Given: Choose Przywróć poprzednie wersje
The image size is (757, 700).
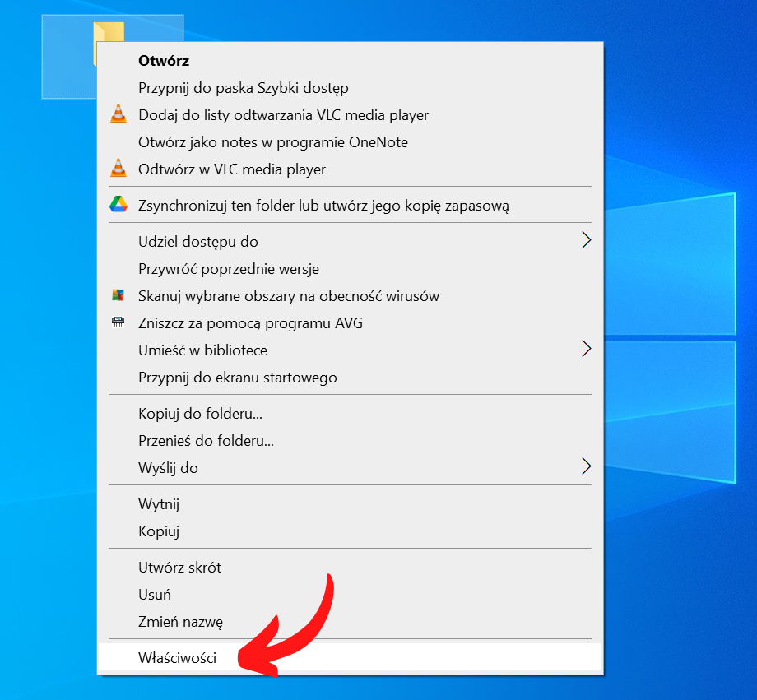Looking at the screenshot, I should (x=351, y=269).
